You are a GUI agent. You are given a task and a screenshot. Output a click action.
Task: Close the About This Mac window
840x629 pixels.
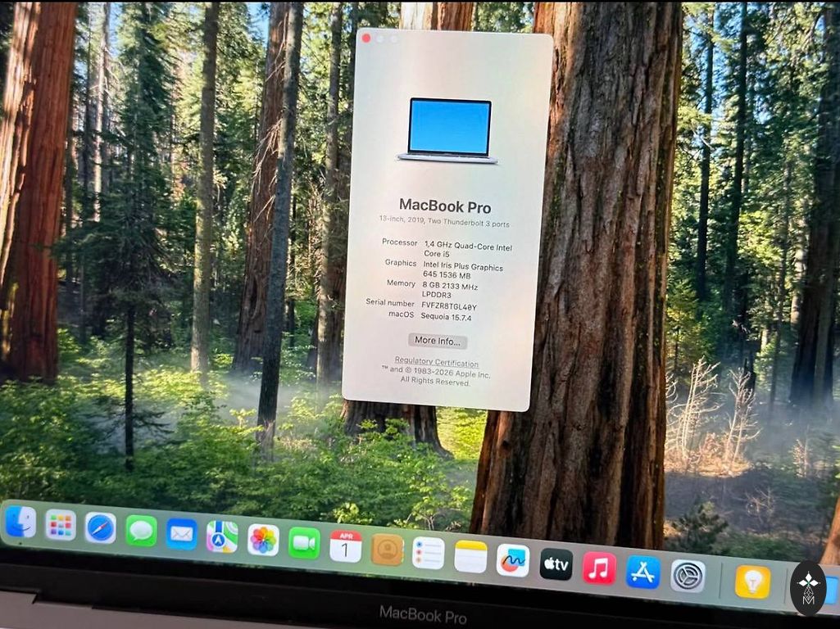[366, 38]
